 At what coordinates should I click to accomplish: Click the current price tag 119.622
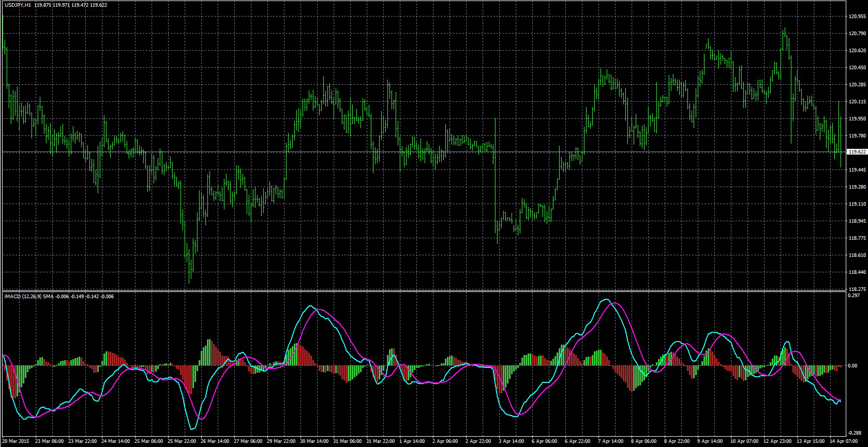click(857, 152)
